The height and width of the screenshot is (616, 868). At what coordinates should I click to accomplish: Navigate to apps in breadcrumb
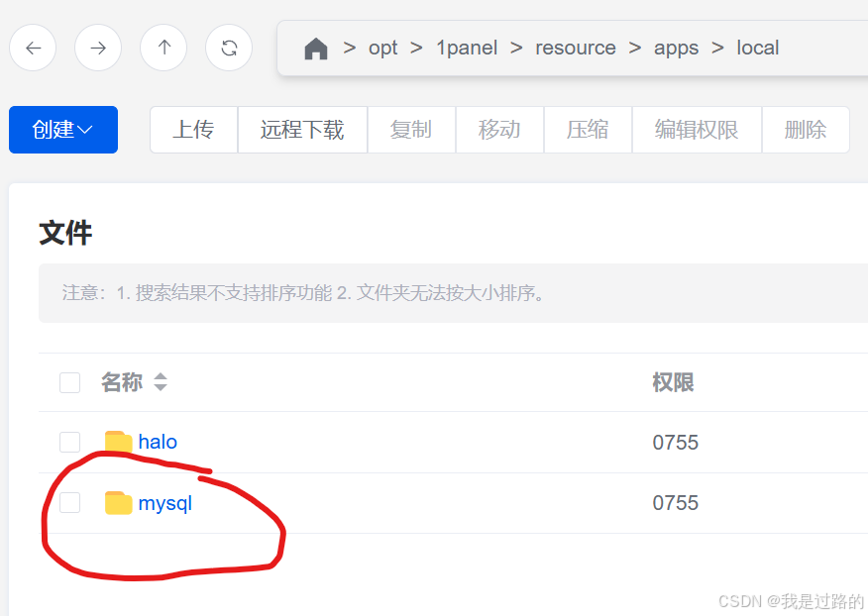677,49
